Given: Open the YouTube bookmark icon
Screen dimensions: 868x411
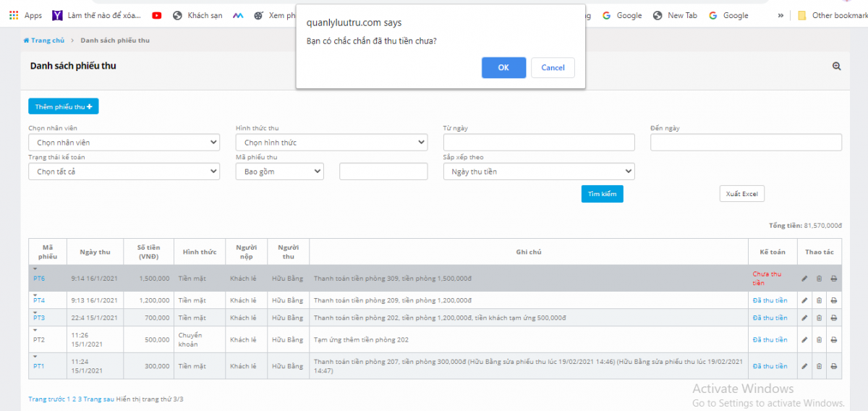Looking at the screenshot, I should pos(157,15).
